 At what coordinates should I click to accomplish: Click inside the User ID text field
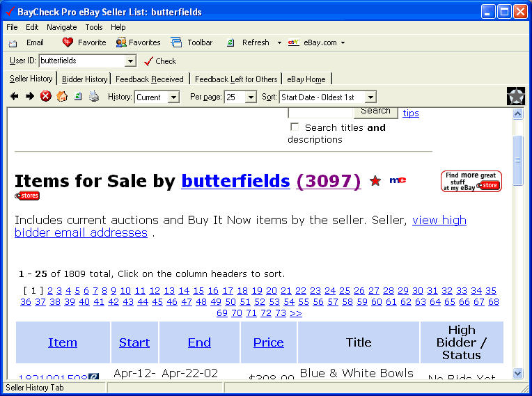tap(82, 61)
